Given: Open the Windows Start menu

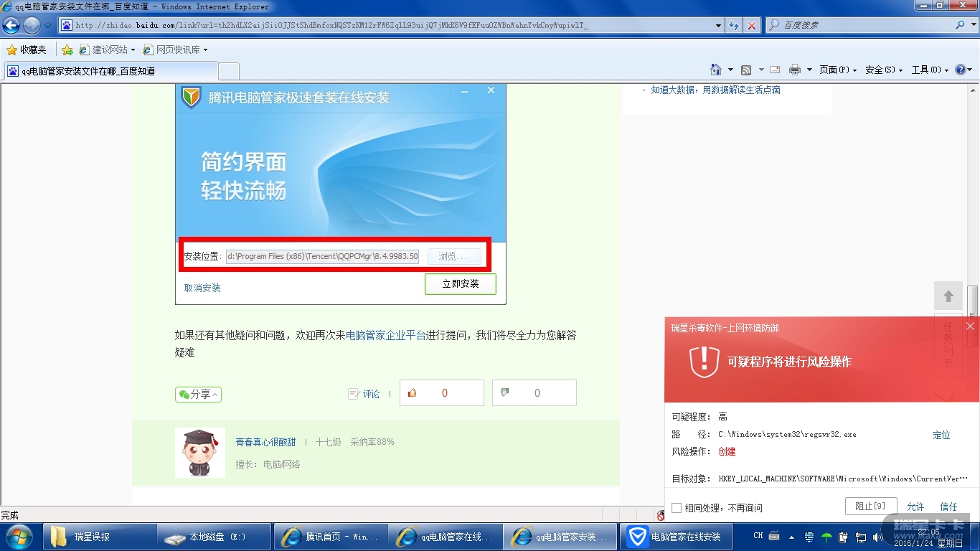Looking at the screenshot, I should 19,537.
